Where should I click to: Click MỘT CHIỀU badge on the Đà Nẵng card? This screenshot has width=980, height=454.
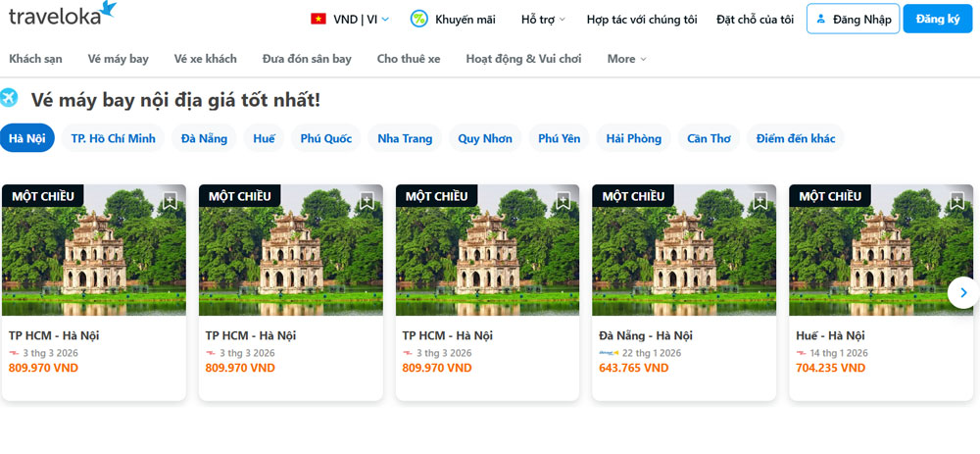pyautogui.click(x=633, y=196)
